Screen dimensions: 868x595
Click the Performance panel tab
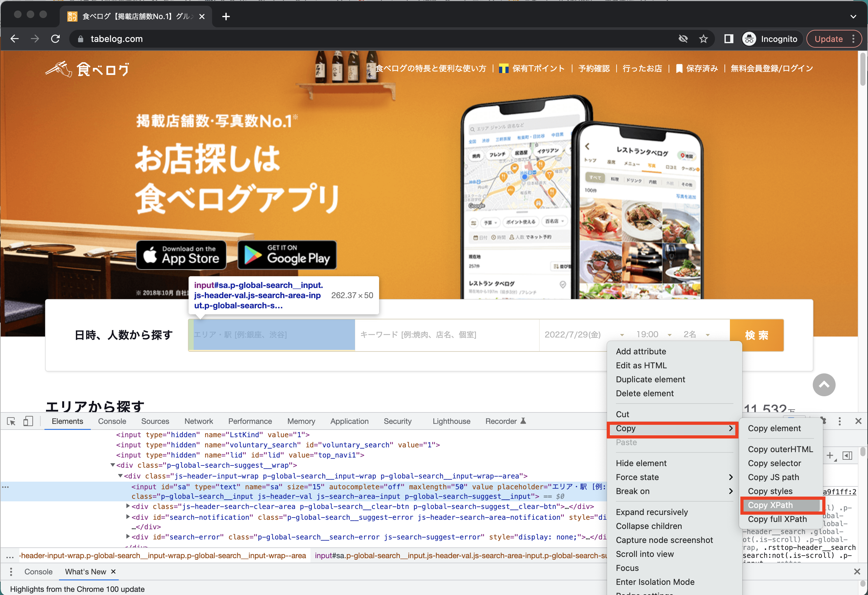click(x=250, y=421)
